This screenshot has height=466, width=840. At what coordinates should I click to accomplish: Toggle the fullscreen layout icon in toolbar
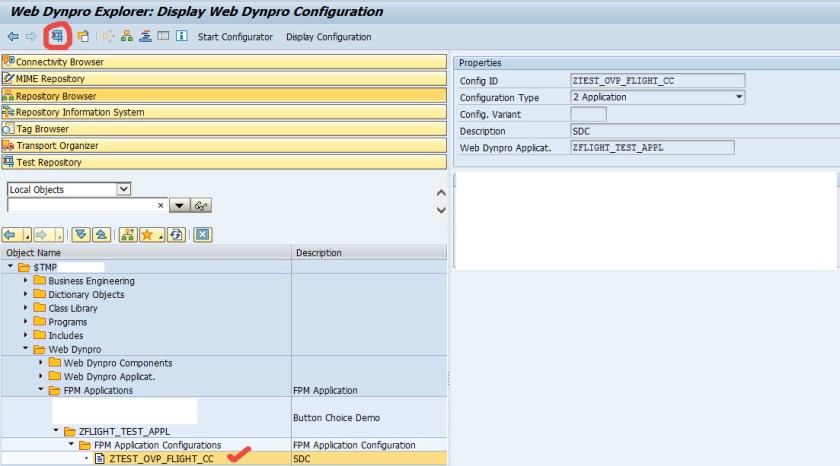click(163, 36)
